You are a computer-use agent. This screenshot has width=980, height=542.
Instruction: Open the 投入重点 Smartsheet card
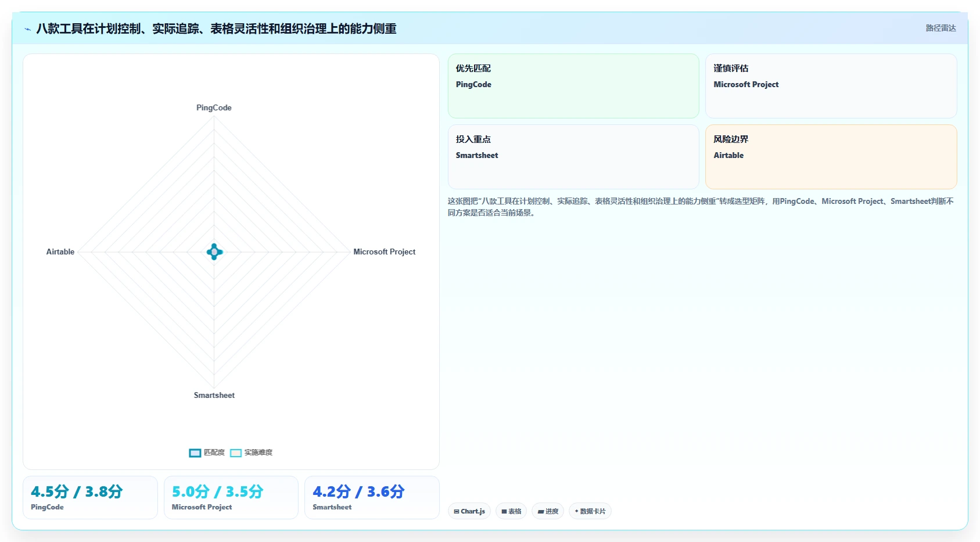click(x=573, y=157)
